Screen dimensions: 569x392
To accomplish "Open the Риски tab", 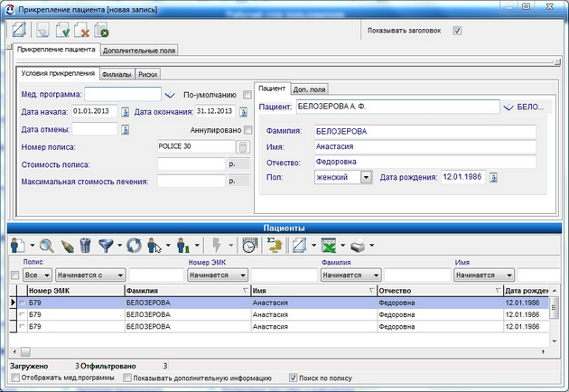I will click(148, 74).
